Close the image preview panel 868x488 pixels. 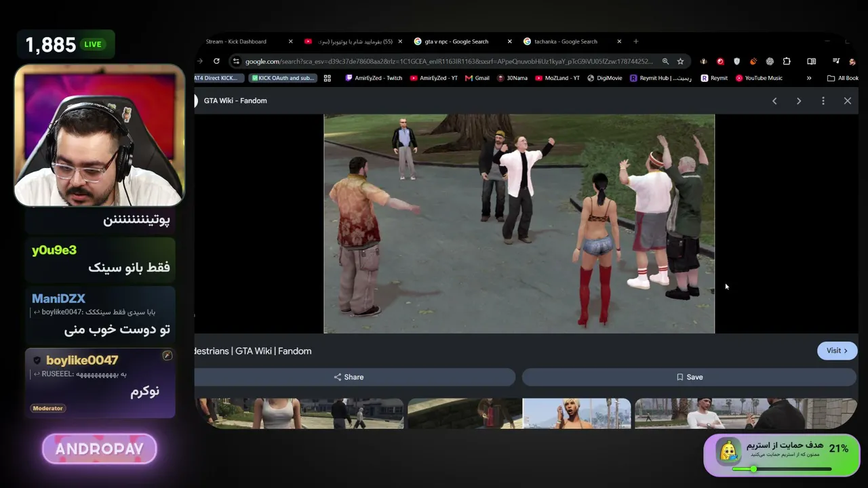pos(848,101)
